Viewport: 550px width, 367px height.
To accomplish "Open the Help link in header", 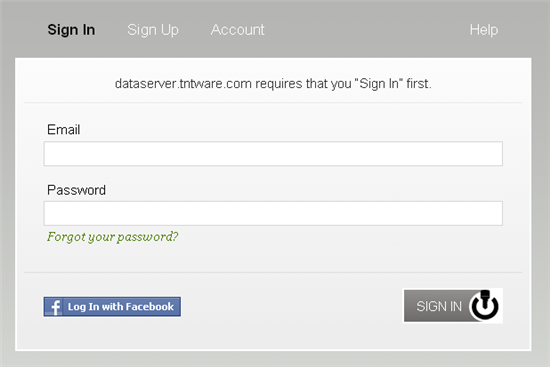I will (x=484, y=30).
